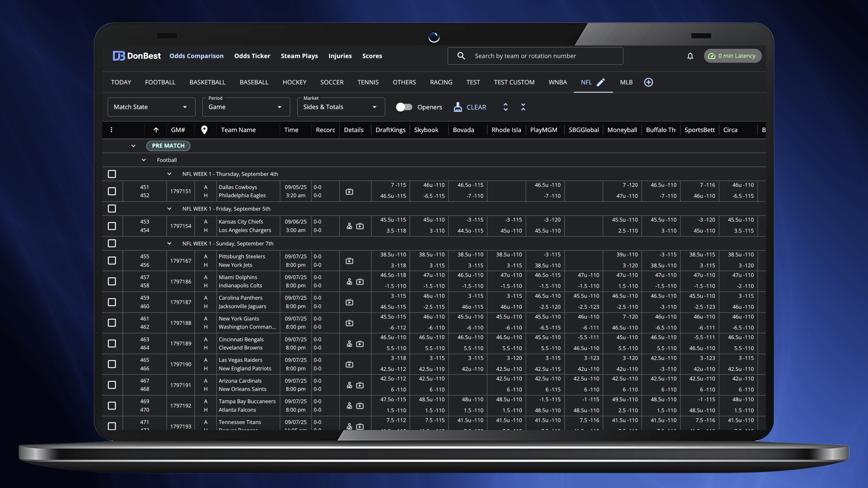Check the Dallas Cowboys game checkbox
This screenshot has width=868, height=488.
tap(112, 191)
